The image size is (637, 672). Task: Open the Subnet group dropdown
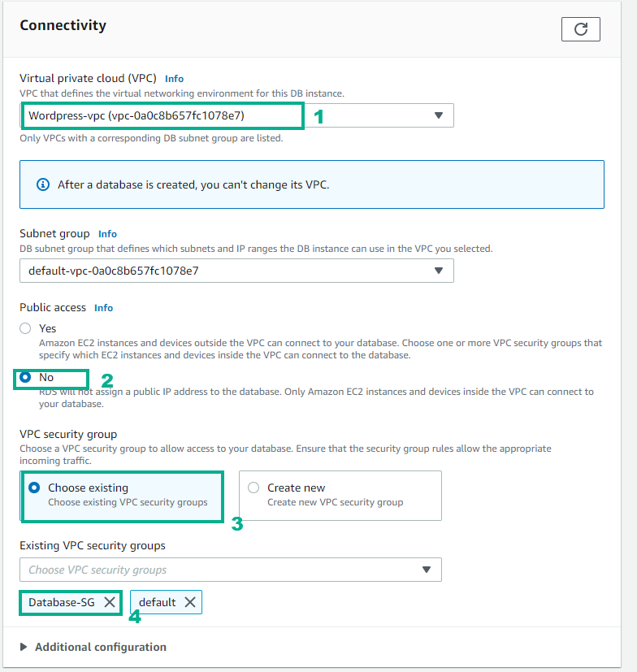click(439, 271)
